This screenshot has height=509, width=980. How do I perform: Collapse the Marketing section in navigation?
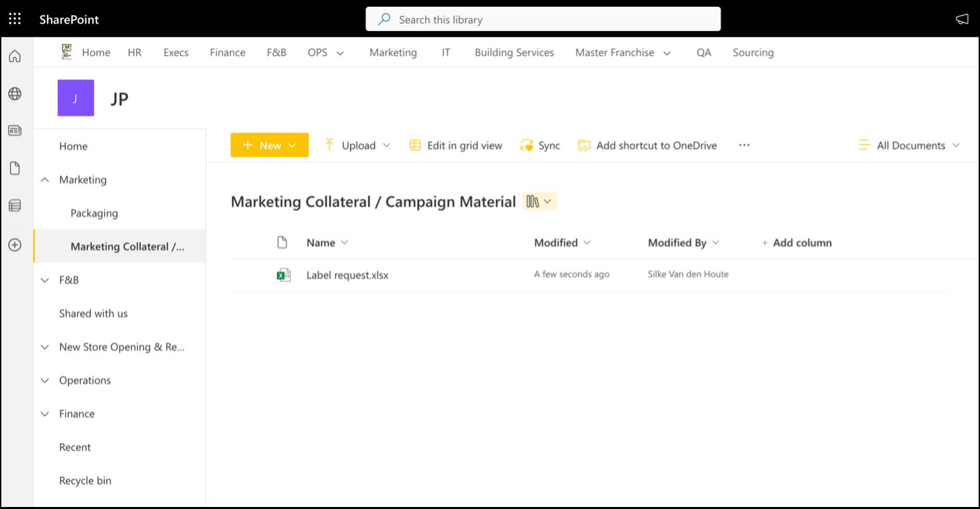tap(45, 180)
